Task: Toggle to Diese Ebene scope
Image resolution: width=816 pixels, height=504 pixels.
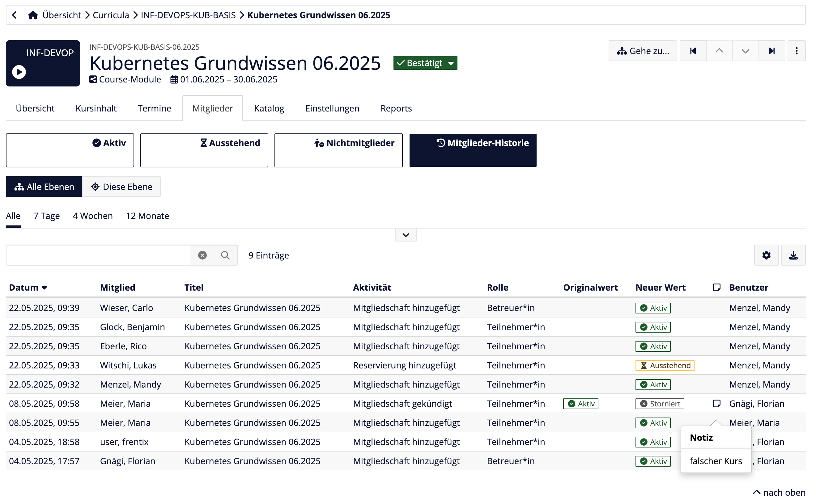Action: pyautogui.click(x=121, y=187)
